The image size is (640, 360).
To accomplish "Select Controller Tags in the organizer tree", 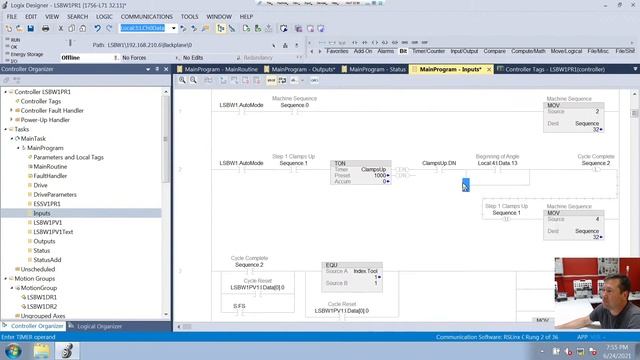I will click(41, 101).
